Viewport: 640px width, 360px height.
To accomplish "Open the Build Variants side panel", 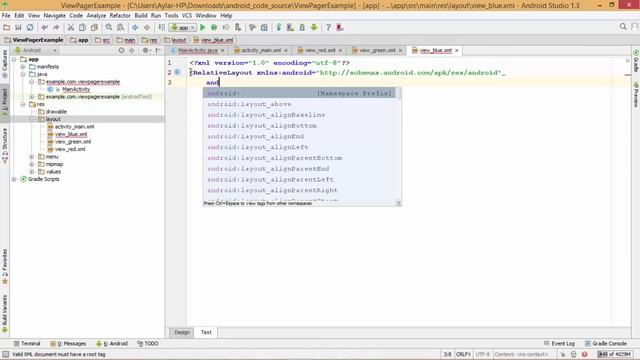I will tap(5, 313).
